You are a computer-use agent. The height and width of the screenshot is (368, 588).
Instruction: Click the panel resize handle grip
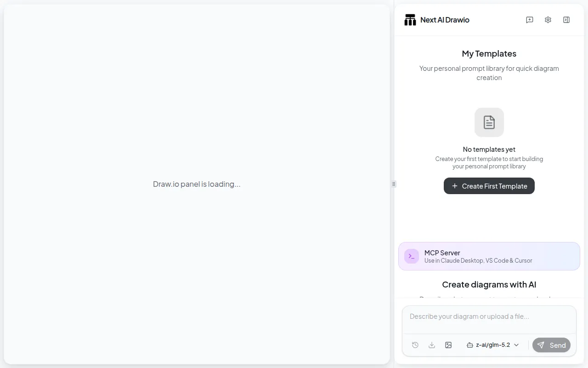tap(394, 184)
